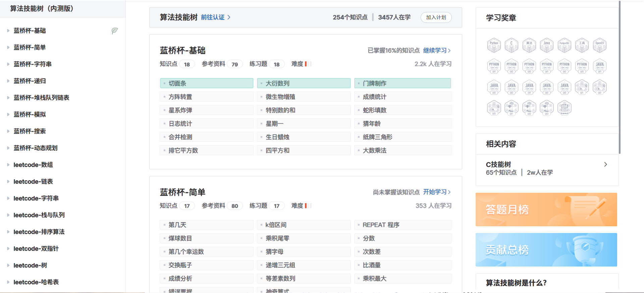Viewport: 644px width, 293px height.
Task: Expand the 蓝桥杯-递归 tree node
Action: click(8, 81)
